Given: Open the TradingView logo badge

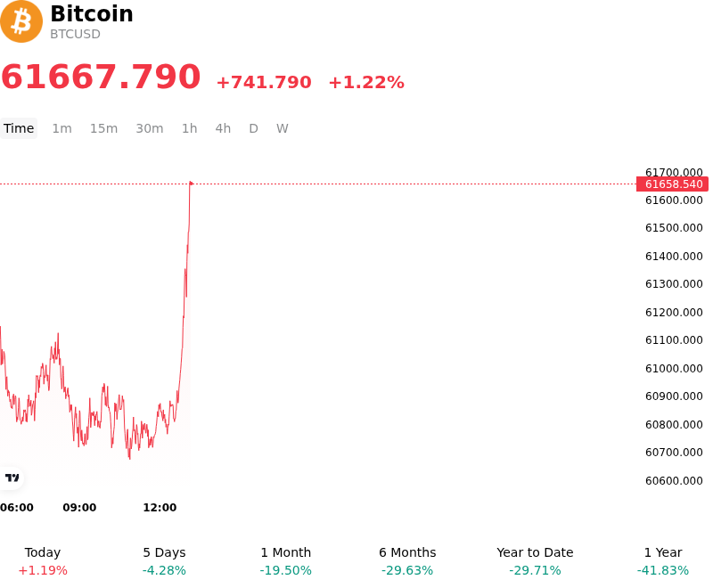Looking at the screenshot, I should coord(12,478).
